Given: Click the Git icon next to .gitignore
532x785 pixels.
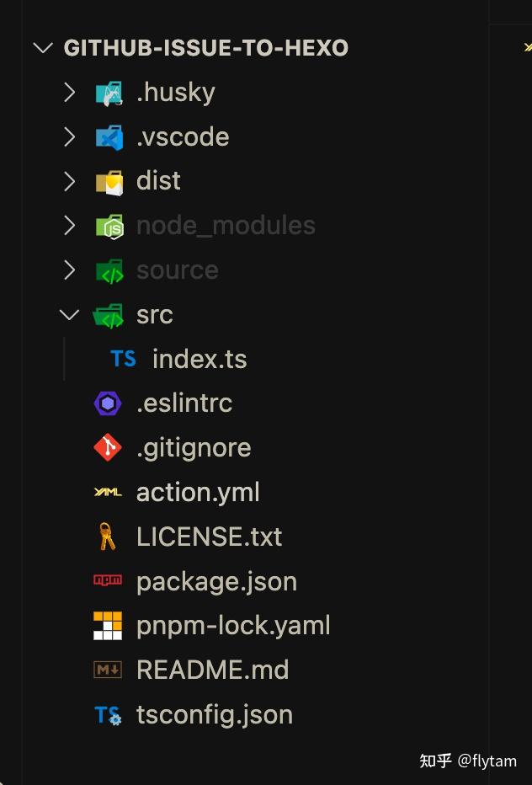Looking at the screenshot, I should [106, 447].
